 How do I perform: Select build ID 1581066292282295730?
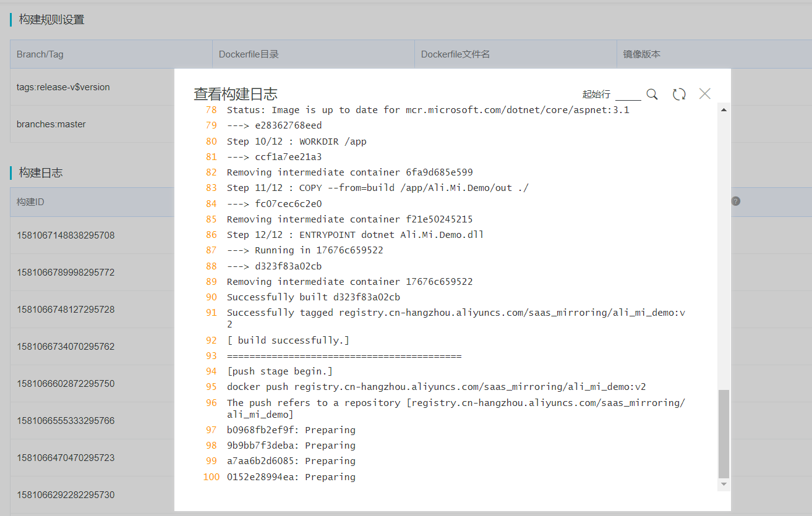click(66, 494)
